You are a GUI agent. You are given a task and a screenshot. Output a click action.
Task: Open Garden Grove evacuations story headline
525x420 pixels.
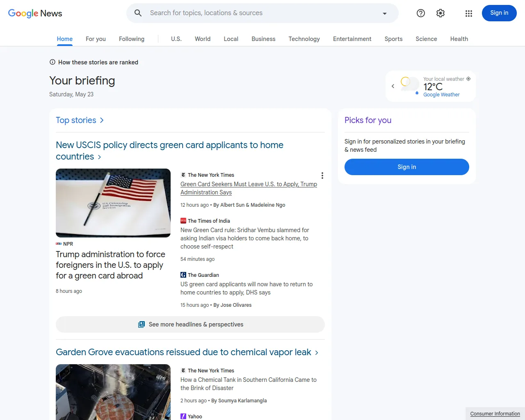183,352
